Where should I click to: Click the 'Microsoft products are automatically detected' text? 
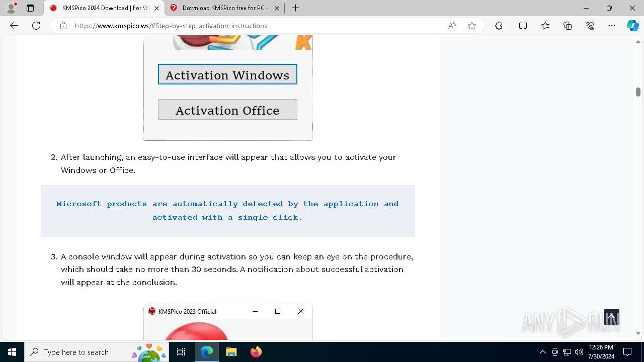click(x=227, y=210)
